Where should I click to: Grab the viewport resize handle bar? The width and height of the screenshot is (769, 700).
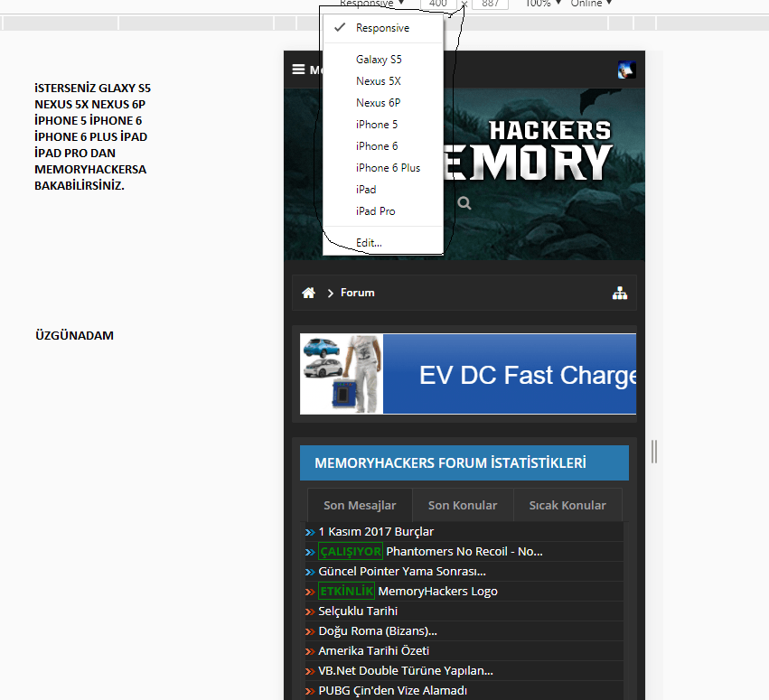point(654,452)
